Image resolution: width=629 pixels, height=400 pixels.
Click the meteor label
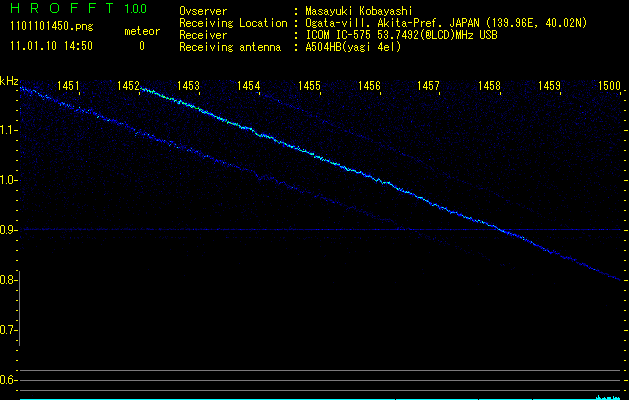142,31
